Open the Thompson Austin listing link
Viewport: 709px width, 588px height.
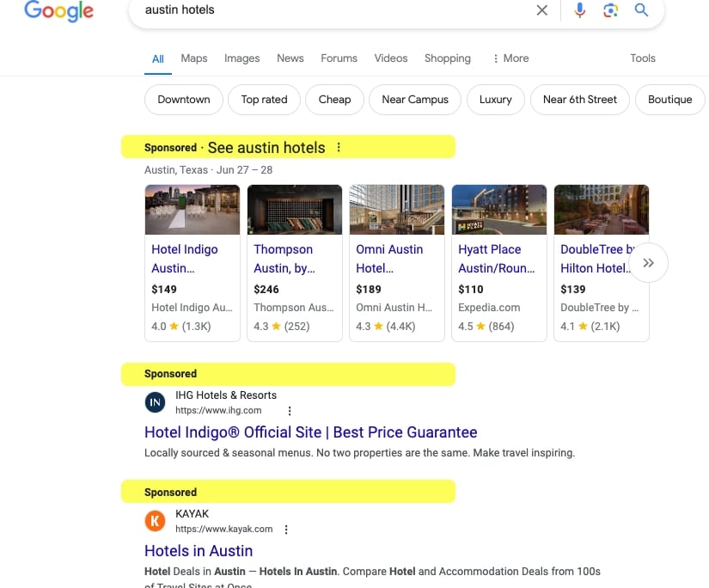tap(284, 259)
